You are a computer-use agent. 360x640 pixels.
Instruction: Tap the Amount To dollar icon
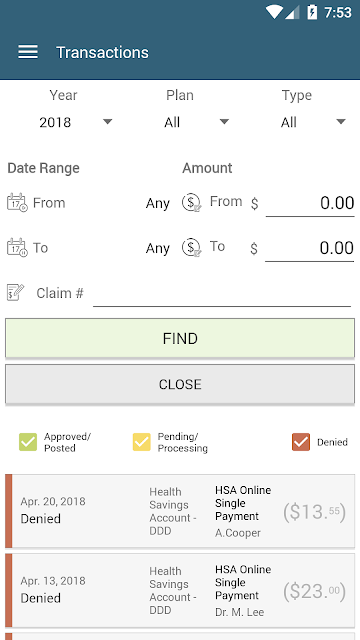point(191,248)
